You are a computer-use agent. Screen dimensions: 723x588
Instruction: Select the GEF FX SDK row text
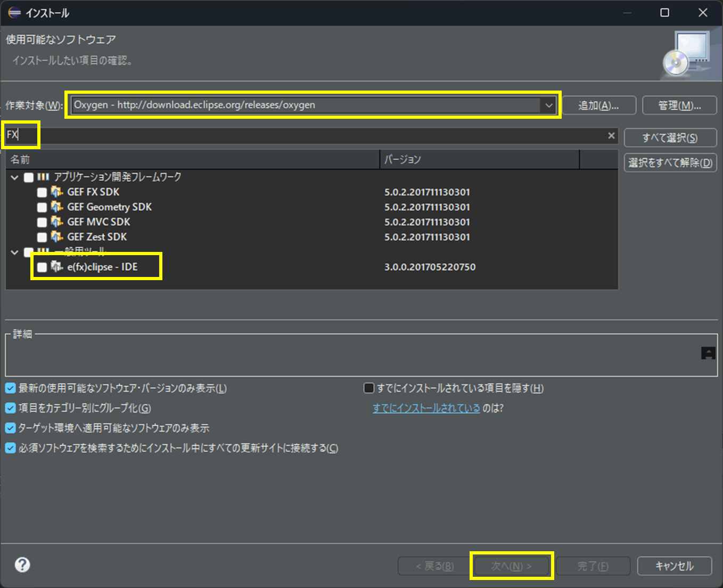[x=93, y=192]
